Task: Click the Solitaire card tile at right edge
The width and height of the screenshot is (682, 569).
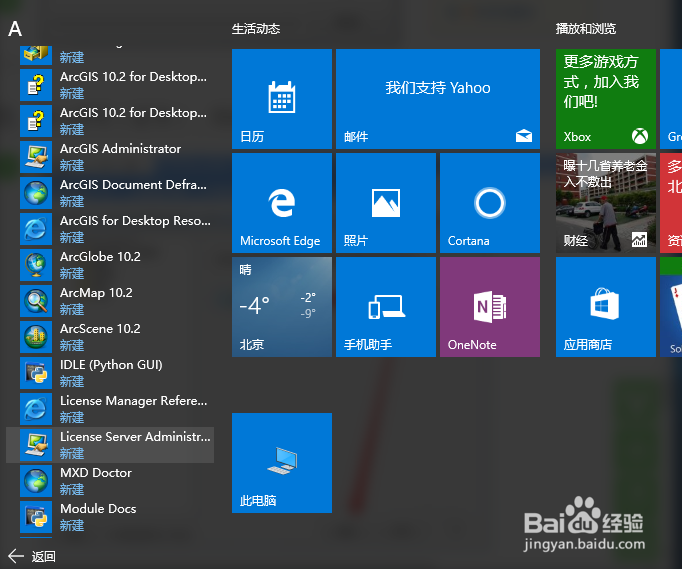Action: tap(671, 307)
